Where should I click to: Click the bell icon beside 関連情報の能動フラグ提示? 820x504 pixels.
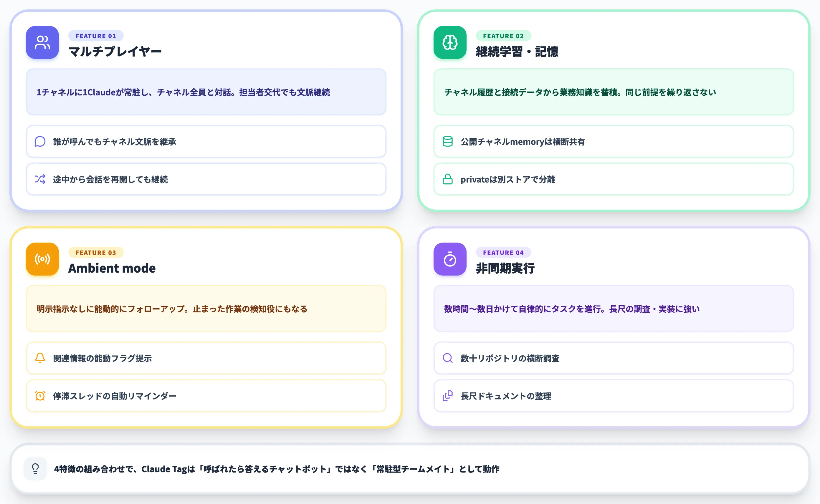click(40, 358)
